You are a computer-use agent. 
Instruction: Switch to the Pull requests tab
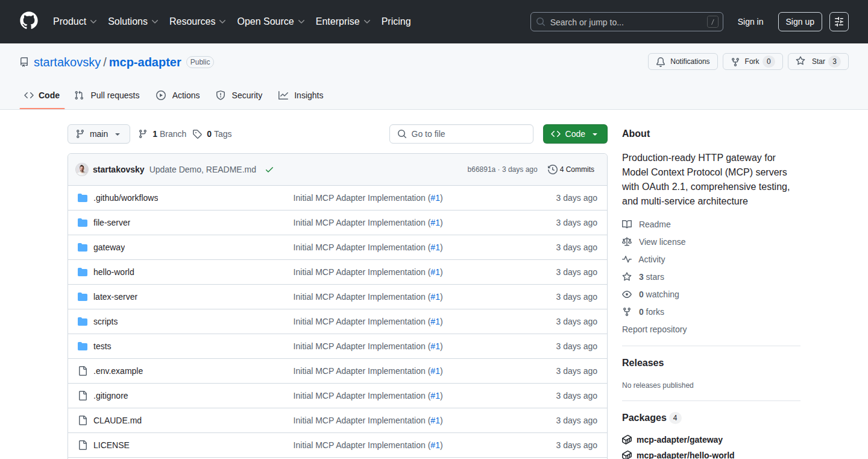coord(107,95)
